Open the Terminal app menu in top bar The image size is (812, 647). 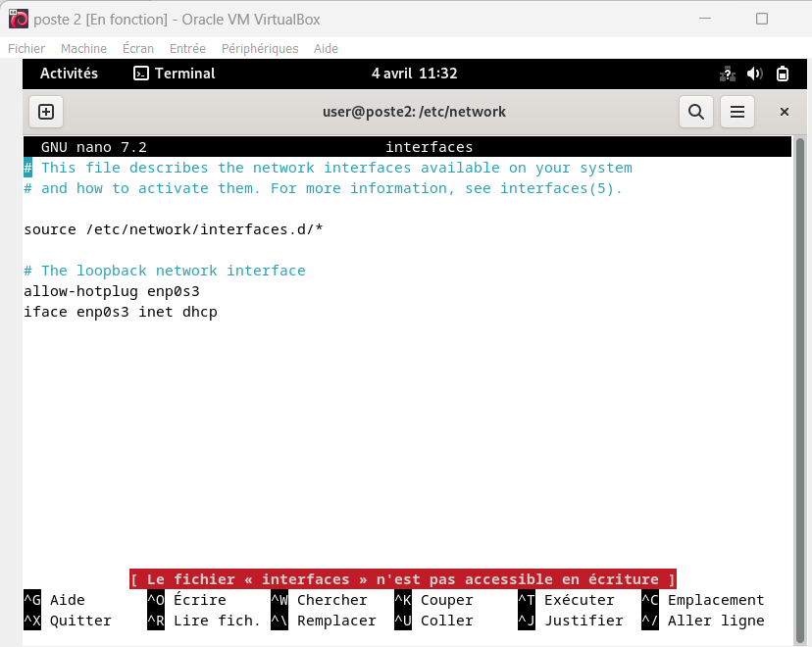(x=175, y=74)
